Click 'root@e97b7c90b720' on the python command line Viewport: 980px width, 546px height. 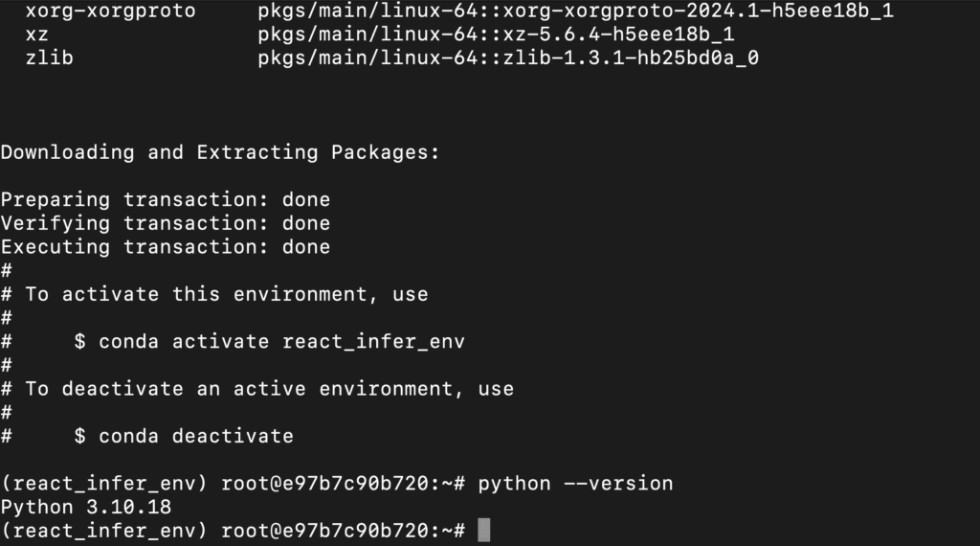coord(325,484)
